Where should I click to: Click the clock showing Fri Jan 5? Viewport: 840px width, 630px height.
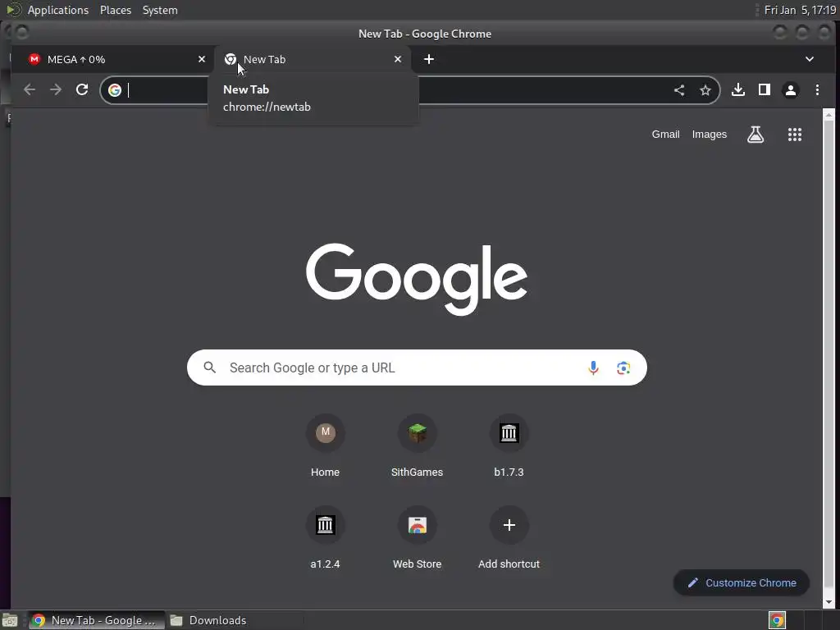tap(800, 10)
